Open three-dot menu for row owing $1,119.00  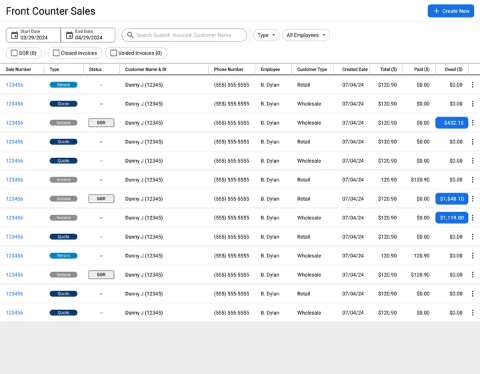coord(472,218)
